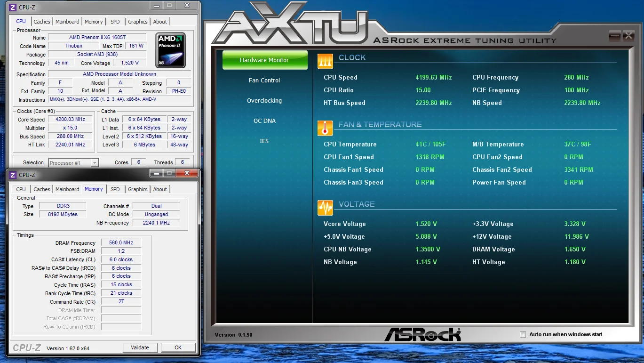The height and width of the screenshot is (363, 644).
Task: Click the DC Mode value "Unganged"
Action: [x=157, y=214]
